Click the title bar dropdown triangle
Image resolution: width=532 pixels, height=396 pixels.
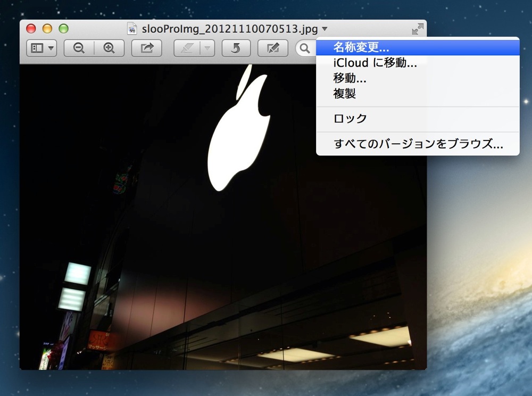coord(325,29)
